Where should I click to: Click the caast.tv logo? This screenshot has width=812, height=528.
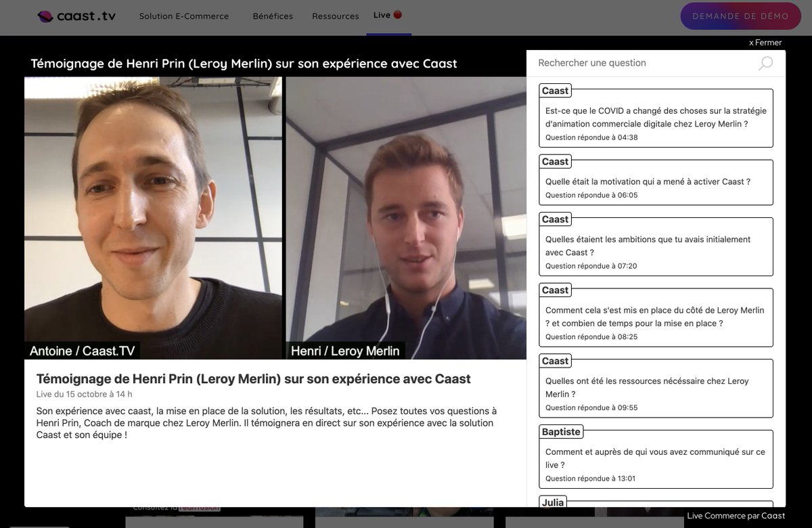76,16
